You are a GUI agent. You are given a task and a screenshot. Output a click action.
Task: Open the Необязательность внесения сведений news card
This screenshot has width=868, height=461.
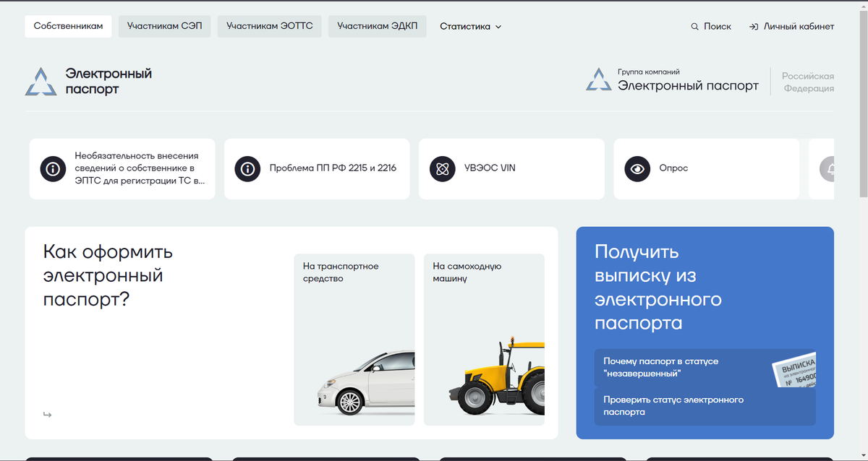(x=122, y=169)
